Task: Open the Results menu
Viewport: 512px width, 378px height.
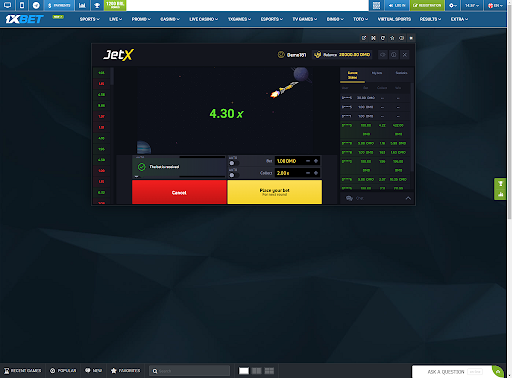Action: pyautogui.click(x=430, y=19)
